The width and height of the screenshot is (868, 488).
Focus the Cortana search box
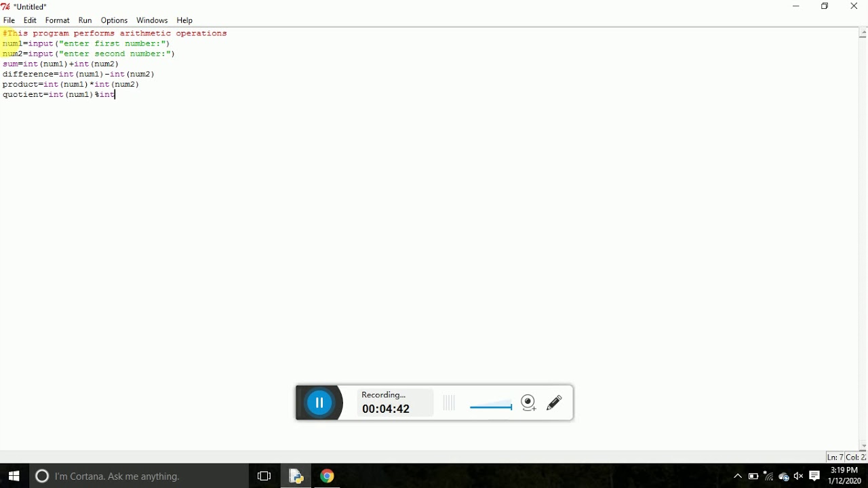tap(139, 476)
